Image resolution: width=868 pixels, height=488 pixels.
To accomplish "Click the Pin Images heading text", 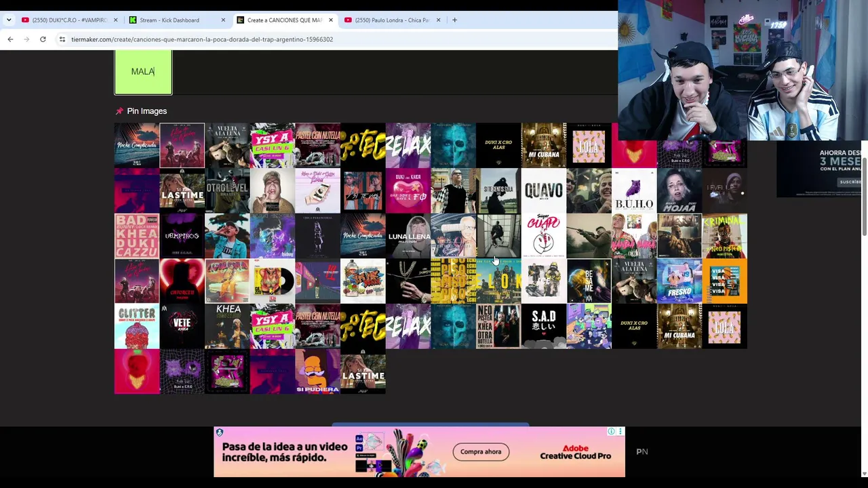I will click(x=146, y=111).
